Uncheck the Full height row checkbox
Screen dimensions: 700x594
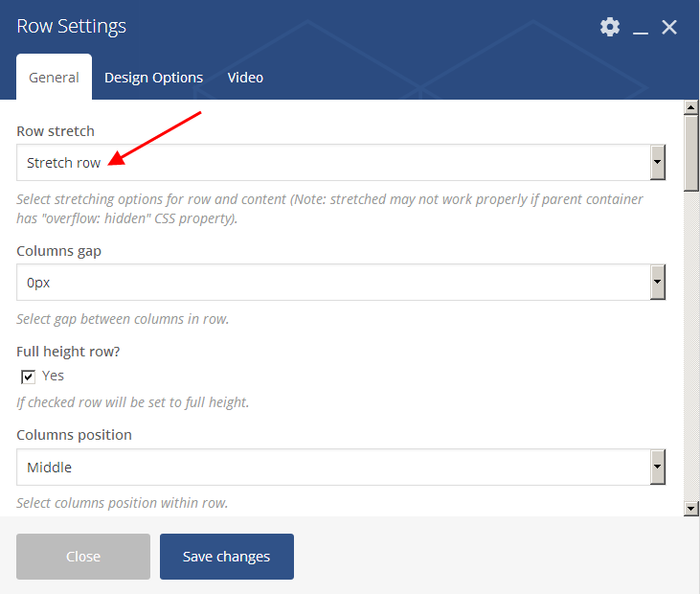[29, 377]
